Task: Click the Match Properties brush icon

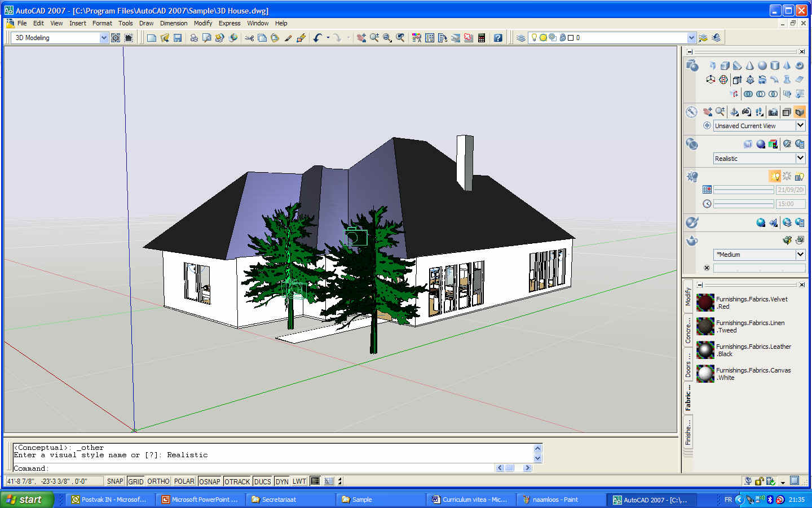Action: tap(288, 38)
